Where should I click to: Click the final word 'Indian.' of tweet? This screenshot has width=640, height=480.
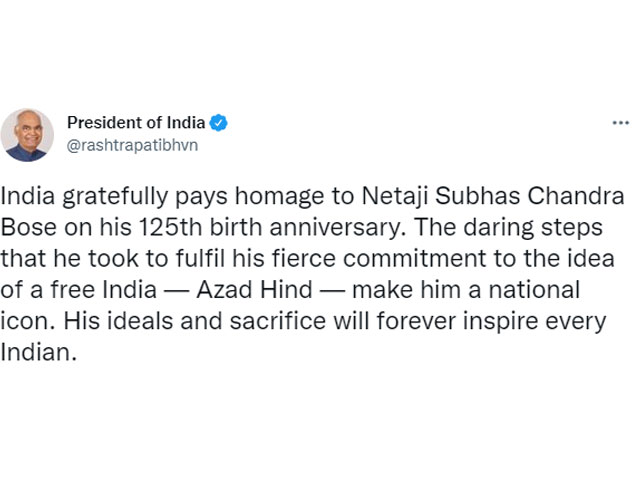click(39, 352)
